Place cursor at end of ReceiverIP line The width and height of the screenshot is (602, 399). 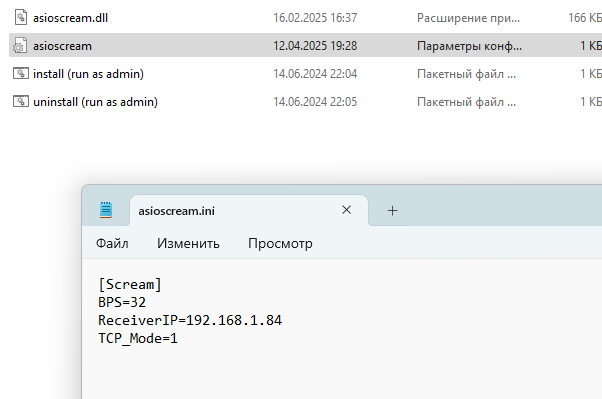[283, 320]
